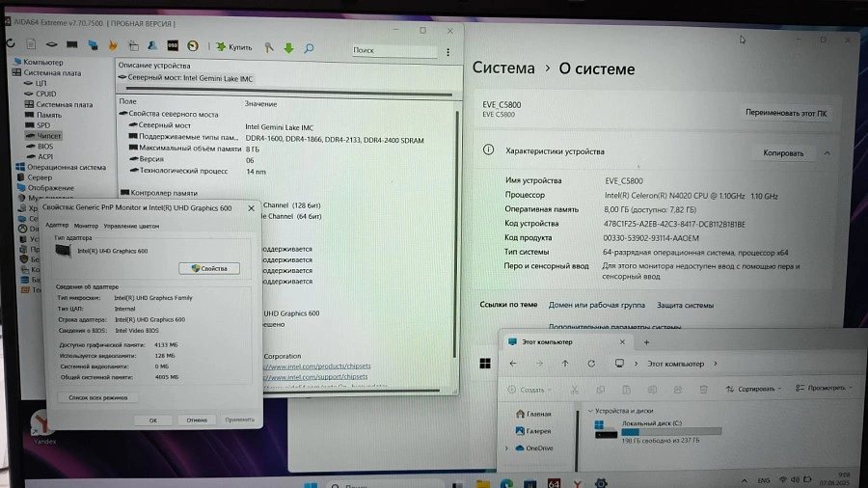Click the user icon in AIDA64 toolbar
The image size is (868, 488).
[x=152, y=45]
